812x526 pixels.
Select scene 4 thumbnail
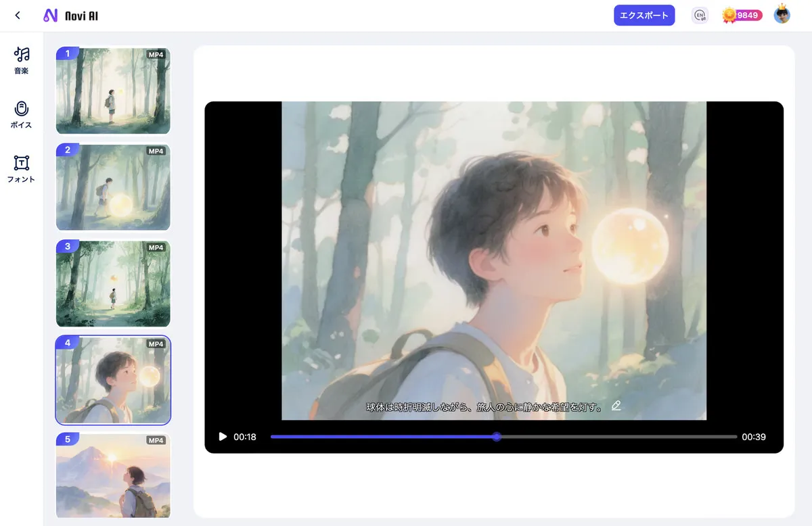[113, 380]
